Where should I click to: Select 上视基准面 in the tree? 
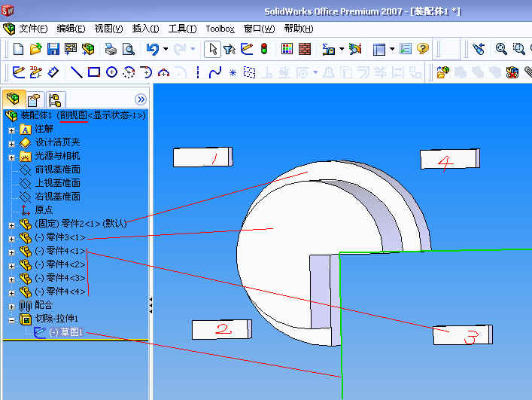pyautogui.click(x=58, y=183)
